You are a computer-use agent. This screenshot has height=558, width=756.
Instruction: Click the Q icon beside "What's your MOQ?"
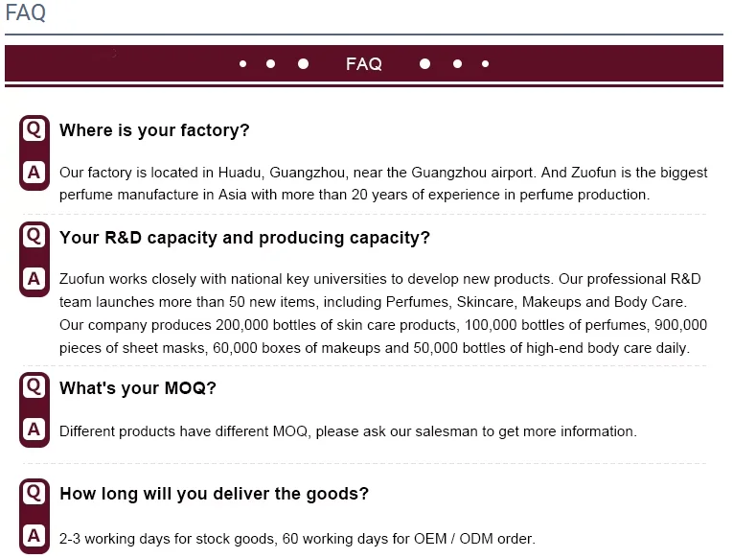tap(34, 386)
